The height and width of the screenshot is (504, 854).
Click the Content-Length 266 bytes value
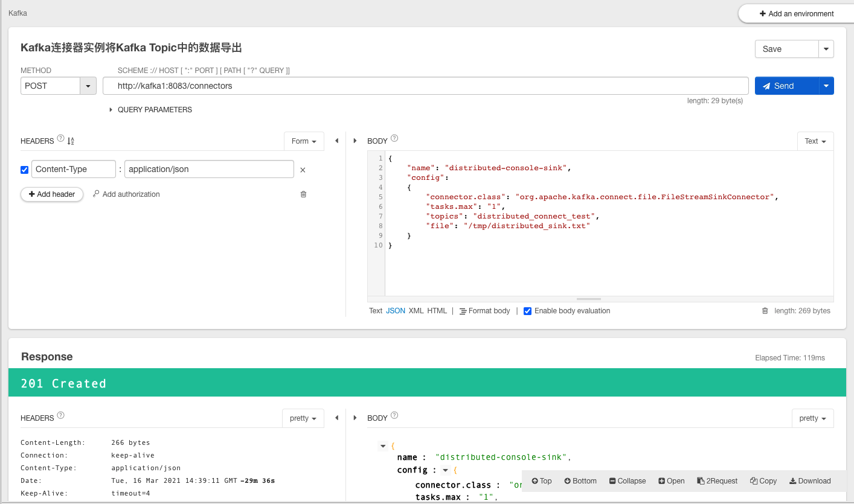pos(130,442)
